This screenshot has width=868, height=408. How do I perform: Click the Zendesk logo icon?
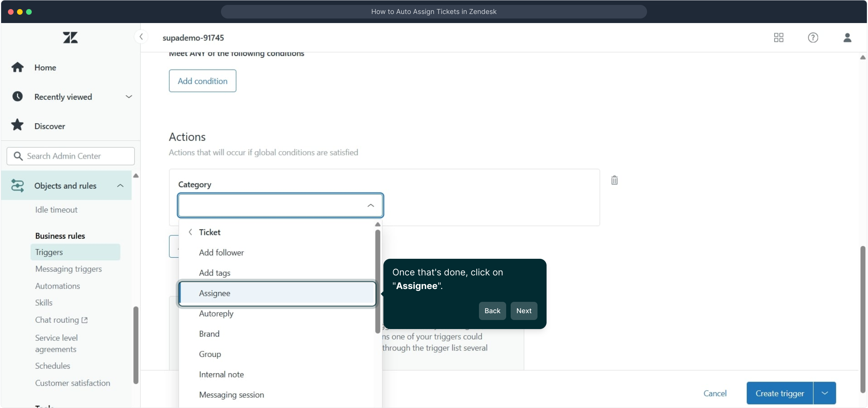coord(70,37)
